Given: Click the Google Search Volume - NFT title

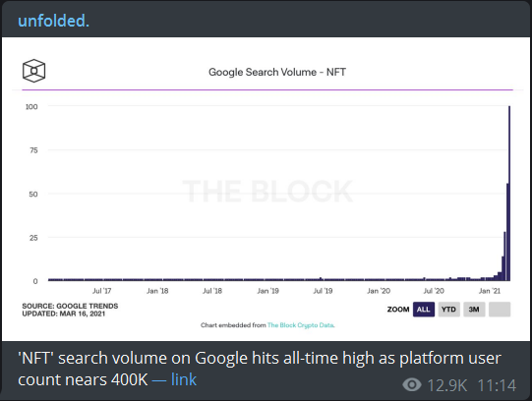Looking at the screenshot, I should [277, 72].
